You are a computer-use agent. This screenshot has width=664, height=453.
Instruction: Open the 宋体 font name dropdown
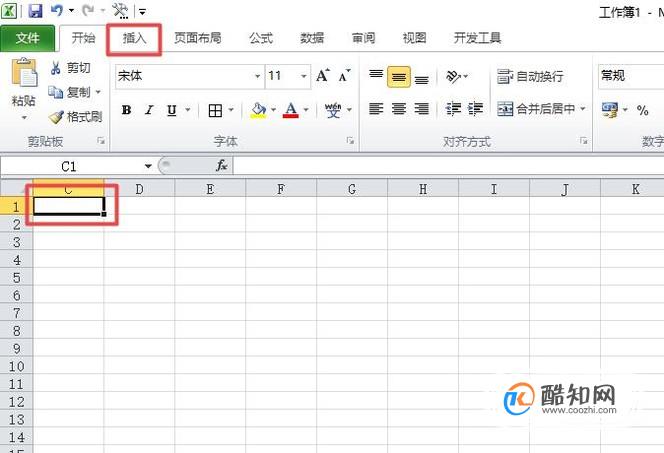point(257,76)
